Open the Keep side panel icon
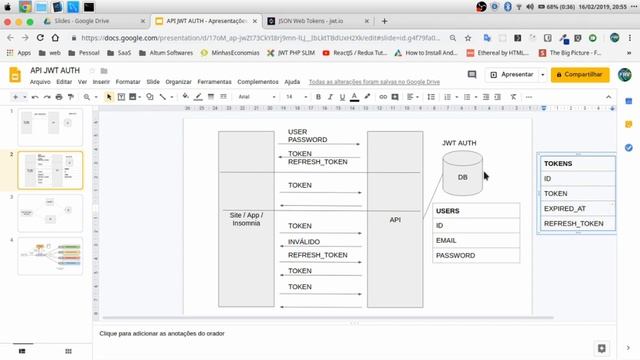The image size is (640, 360). (629, 124)
